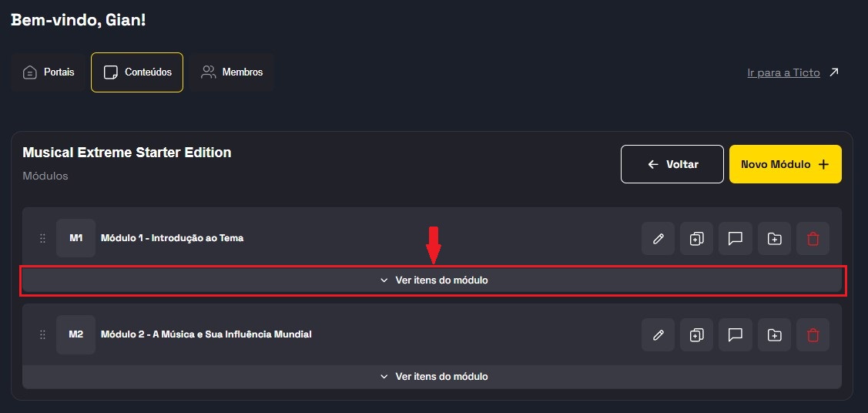Add folder item to Módulo 1
Screen dimensions: 868x413
pos(774,239)
